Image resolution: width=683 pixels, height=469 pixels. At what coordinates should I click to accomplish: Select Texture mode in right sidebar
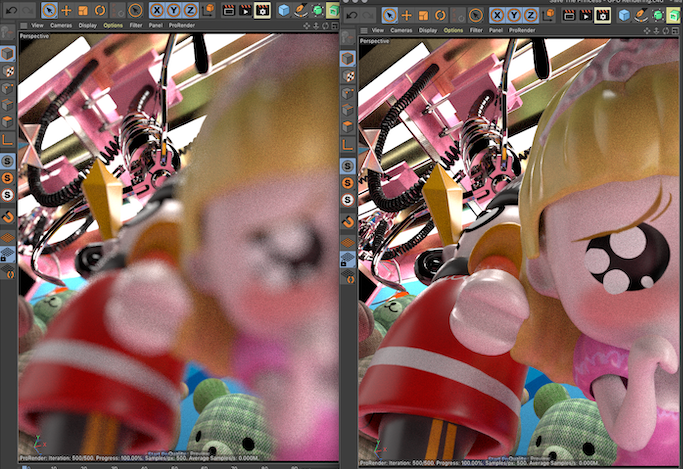tap(348, 76)
